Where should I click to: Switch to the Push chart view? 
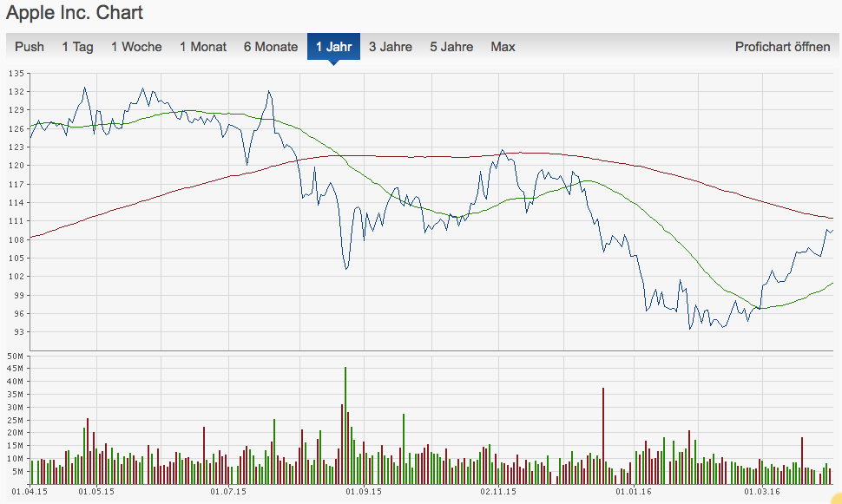click(x=30, y=47)
